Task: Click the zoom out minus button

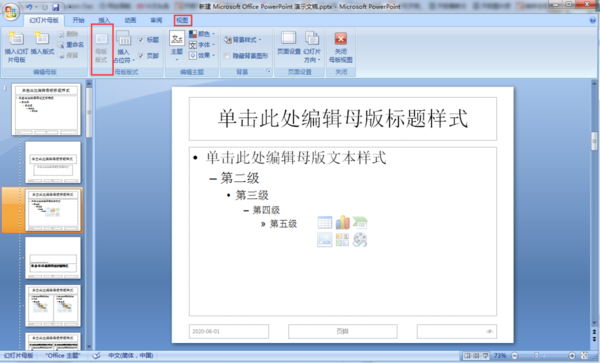Action: tap(515, 356)
